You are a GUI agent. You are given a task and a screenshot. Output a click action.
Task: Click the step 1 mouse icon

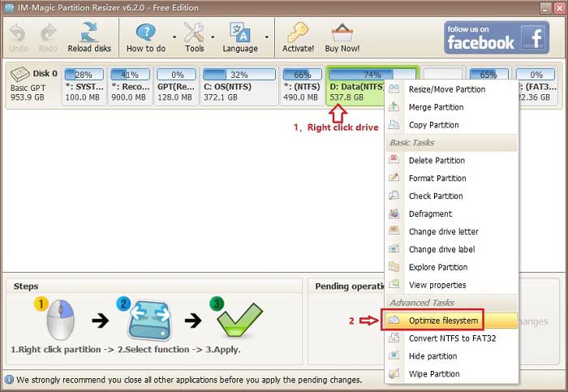[60, 320]
